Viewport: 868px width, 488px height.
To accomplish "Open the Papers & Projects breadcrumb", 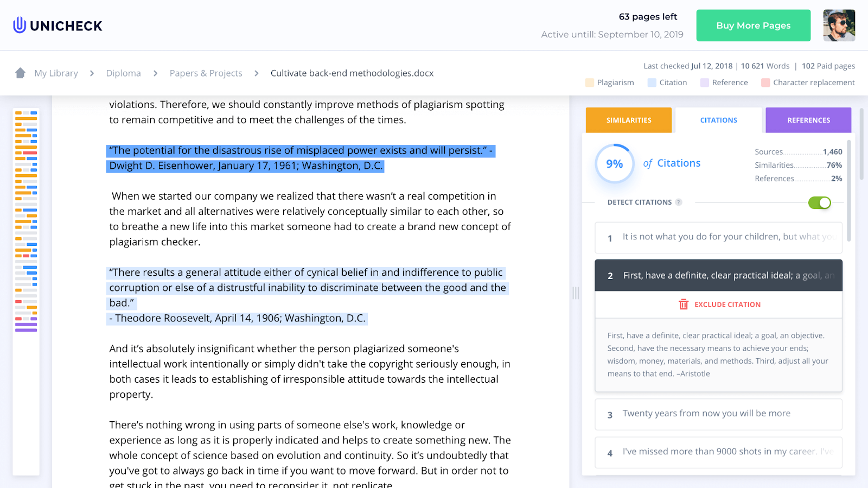I will (206, 73).
